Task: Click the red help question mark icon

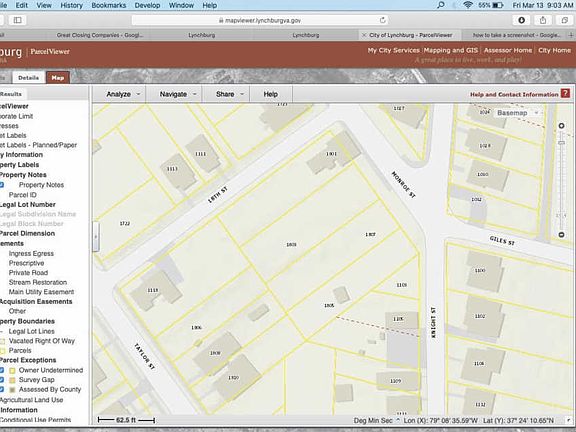Action: [565, 94]
